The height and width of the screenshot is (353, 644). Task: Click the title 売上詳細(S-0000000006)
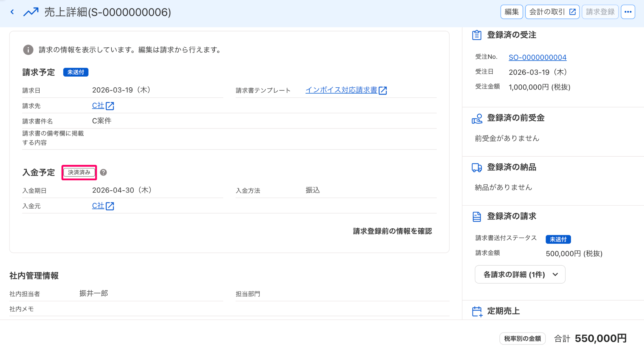108,12
